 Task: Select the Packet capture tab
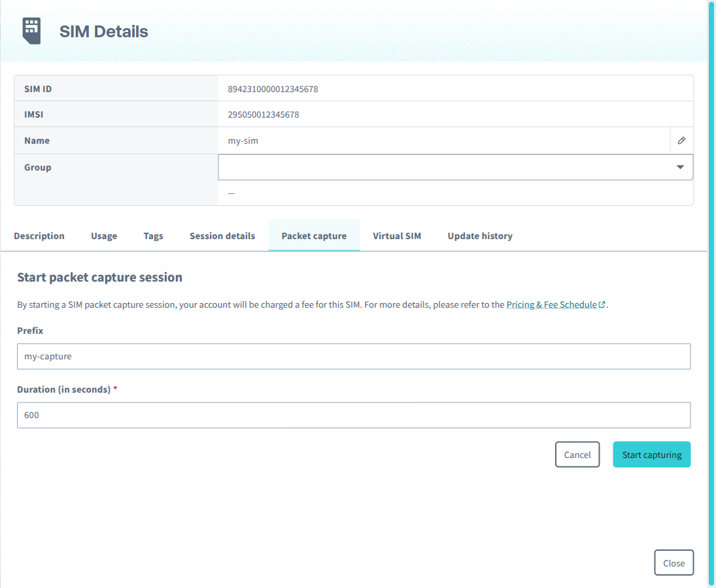[314, 236]
